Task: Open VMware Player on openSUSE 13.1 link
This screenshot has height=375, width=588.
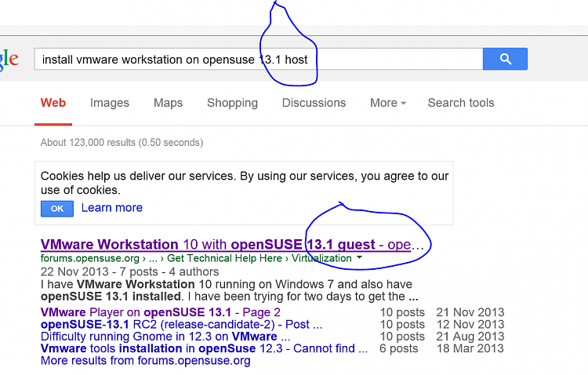Action: pyautogui.click(x=160, y=312)
